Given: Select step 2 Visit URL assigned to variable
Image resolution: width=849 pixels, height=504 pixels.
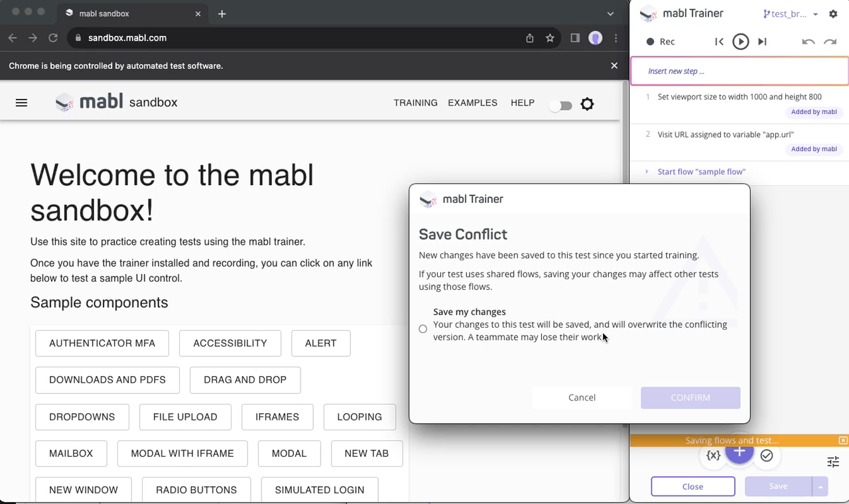Looking at the screenshot, I should [x=740, y=142].
